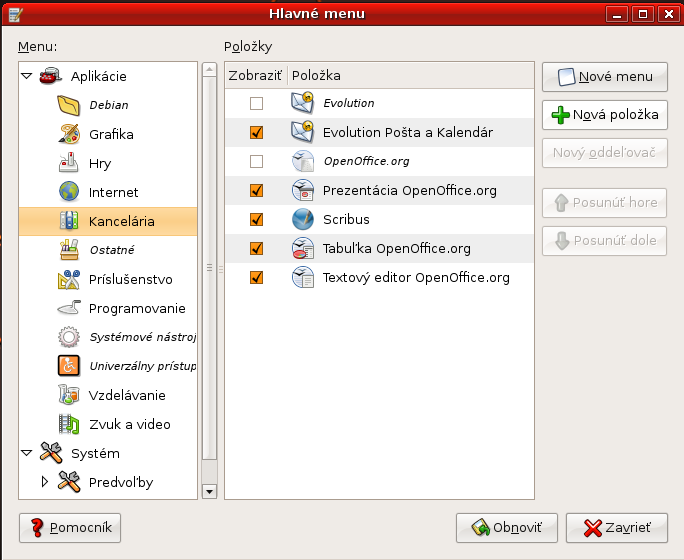Select the Grafika menu entry

pos(111,134)
